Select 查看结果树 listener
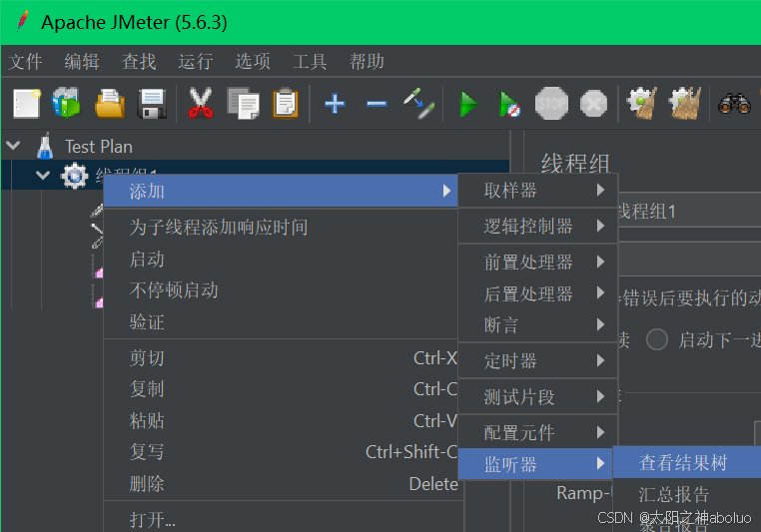 coord(687,462)
